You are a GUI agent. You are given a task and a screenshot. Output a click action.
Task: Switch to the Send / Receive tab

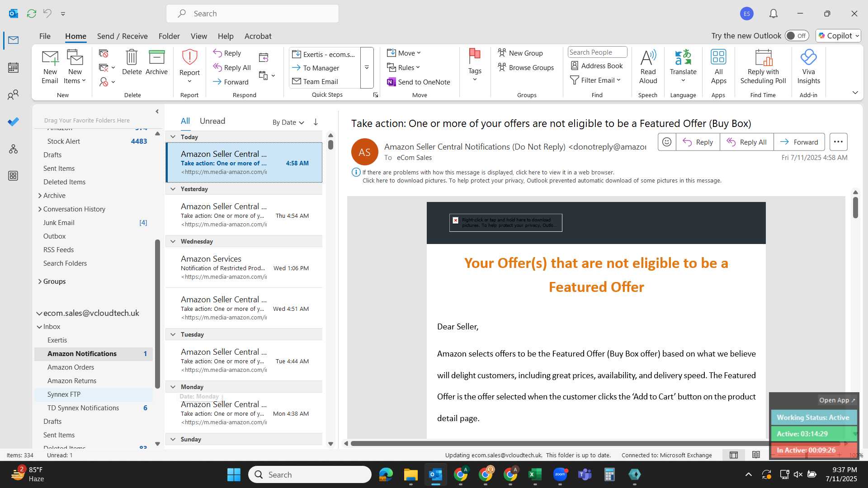tap(122, 36)
